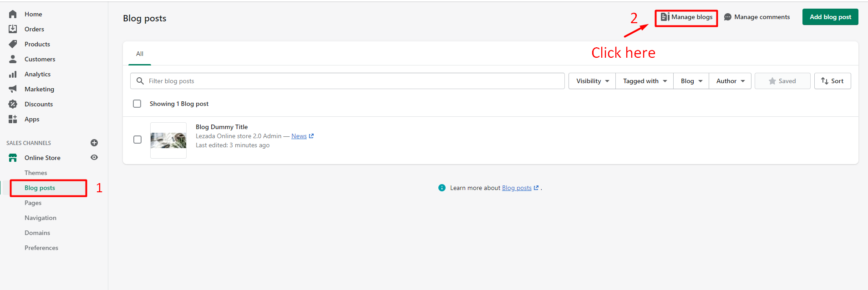The height and width of the screenshot is (290, 868).
Task: Click the Manage comments speech bubble icon
Action: tap(728, 17)
